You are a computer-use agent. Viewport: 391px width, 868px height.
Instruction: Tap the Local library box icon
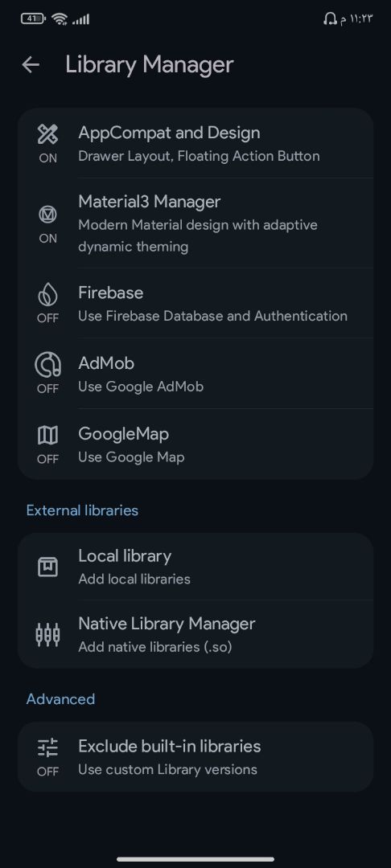[47, 567]
